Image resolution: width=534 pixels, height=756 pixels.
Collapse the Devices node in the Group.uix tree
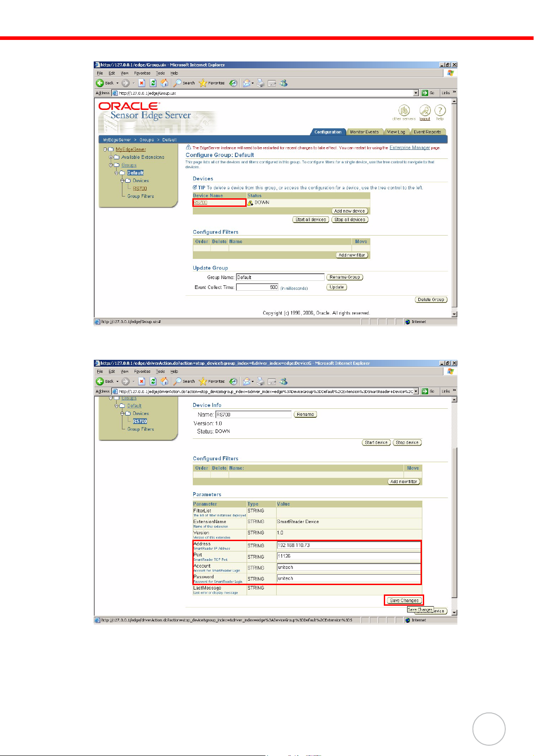(x=122, y=181)
